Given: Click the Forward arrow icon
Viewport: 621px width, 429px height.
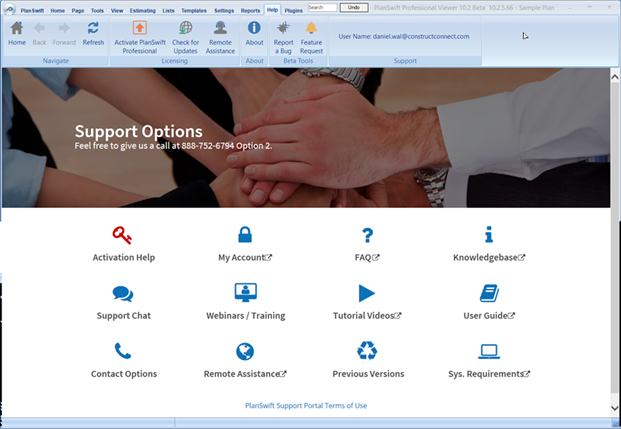Looking at the screenshot, I should click(64, 28).
